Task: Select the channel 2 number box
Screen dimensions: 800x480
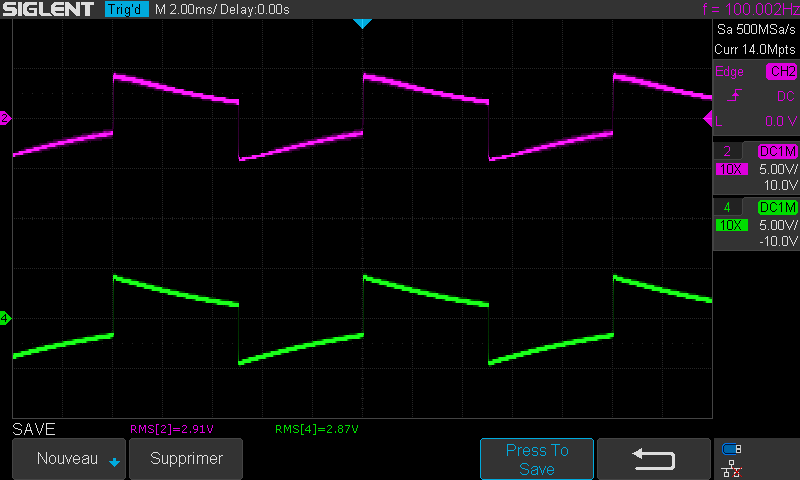Action: (x=727, y=151)
